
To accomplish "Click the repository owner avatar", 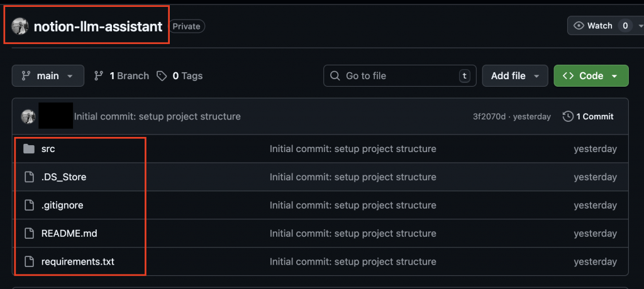I will point(19,26).
